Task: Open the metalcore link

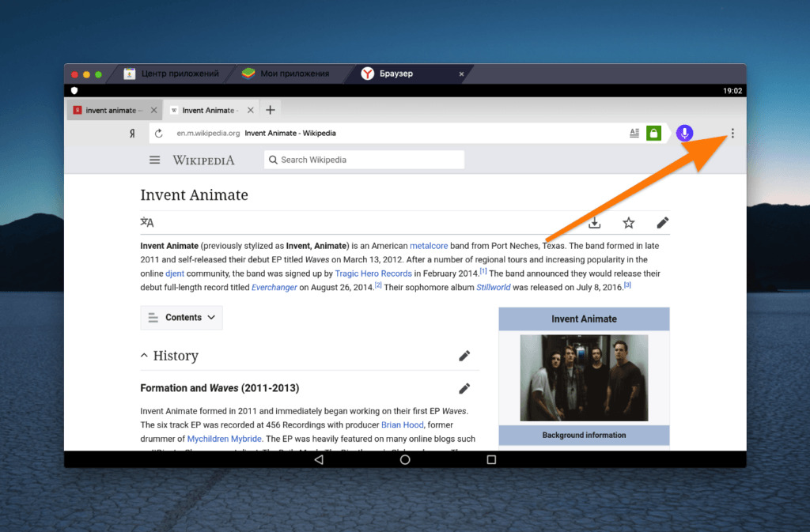Action: tap(429, 246)
